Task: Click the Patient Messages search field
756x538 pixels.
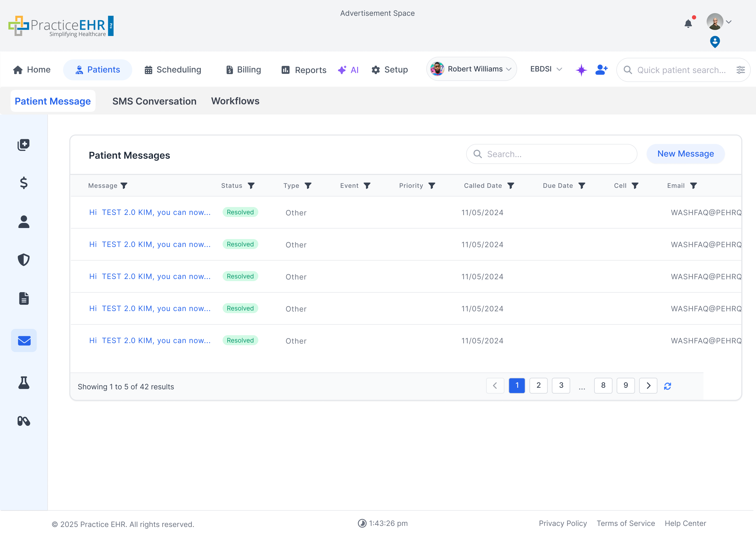Action: [x=552, y=154]
